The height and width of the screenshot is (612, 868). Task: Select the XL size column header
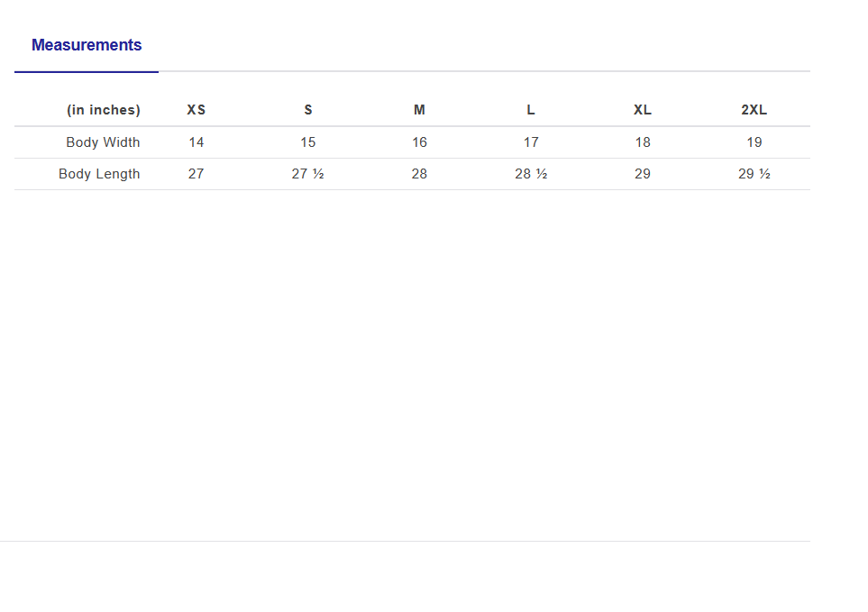click(643, 110)
